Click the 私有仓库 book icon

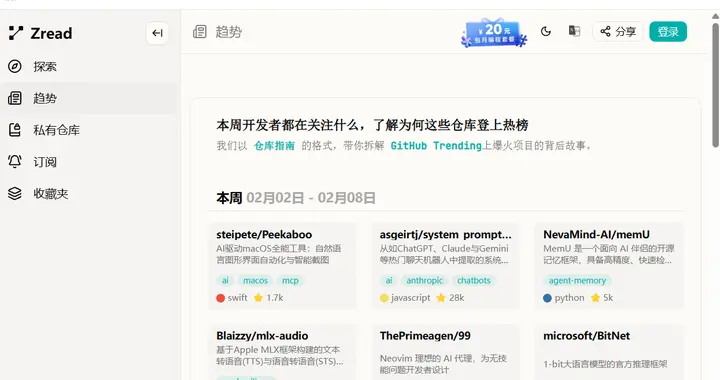click(x=15, y=130)
